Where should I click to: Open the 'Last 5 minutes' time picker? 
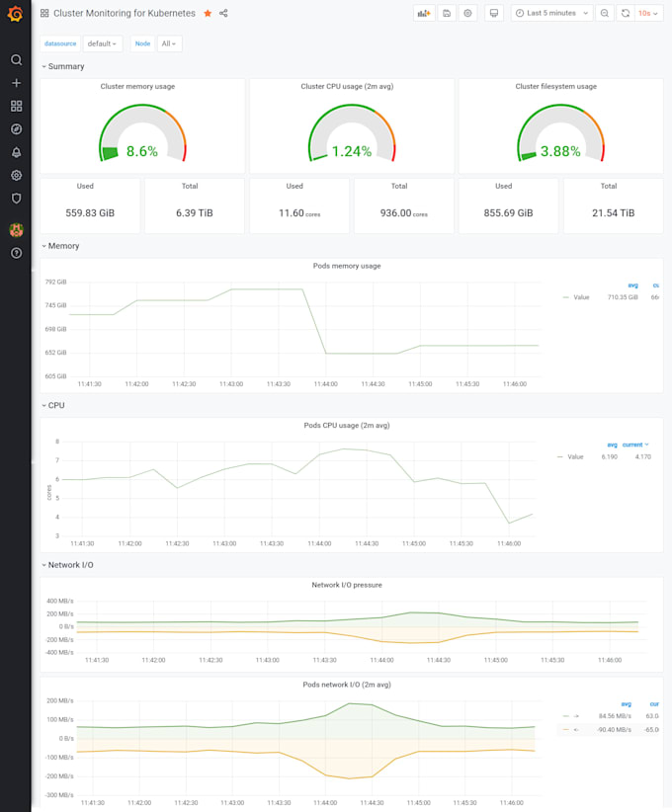(x=551, y=14)
